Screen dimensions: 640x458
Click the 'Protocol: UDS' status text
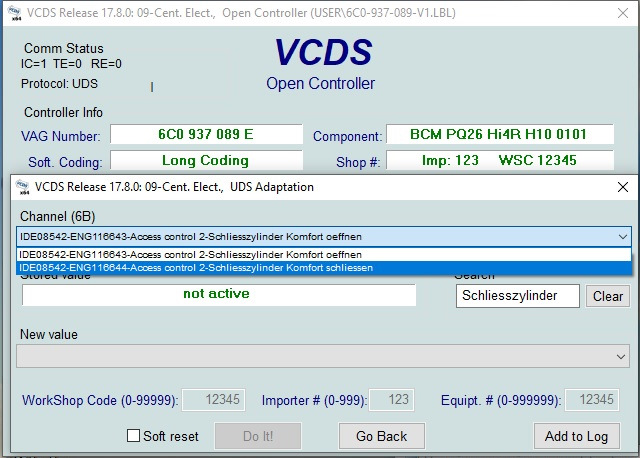tap(59, 84)
